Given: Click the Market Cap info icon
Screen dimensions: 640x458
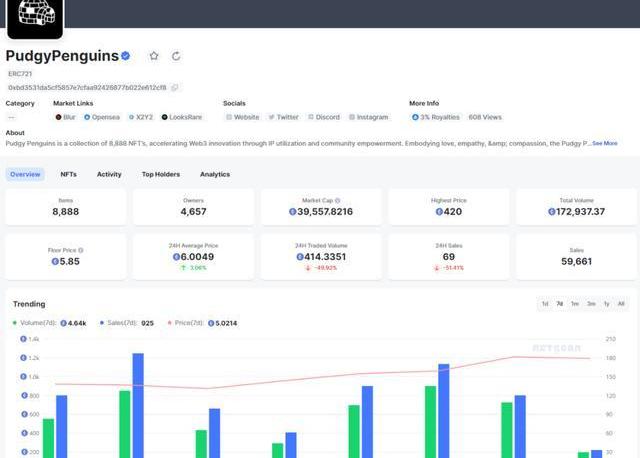Looking at the screenshot, I should point(338,200).
